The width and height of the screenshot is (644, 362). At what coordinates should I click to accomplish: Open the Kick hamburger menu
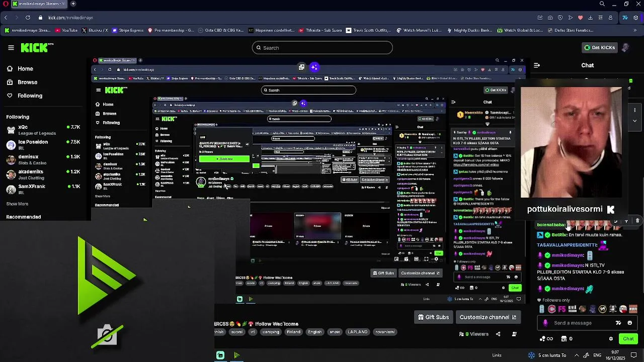pyautogui.click(x=11, y=48)
